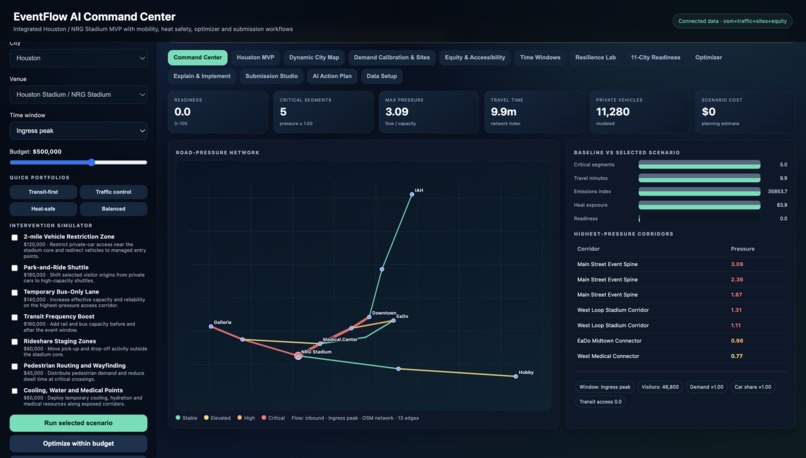Image resolution: width=806 pixels, height=458 pixels.
Task: Select West Medical Connector row
Action: pyautogui.click(x=680, y=356)
